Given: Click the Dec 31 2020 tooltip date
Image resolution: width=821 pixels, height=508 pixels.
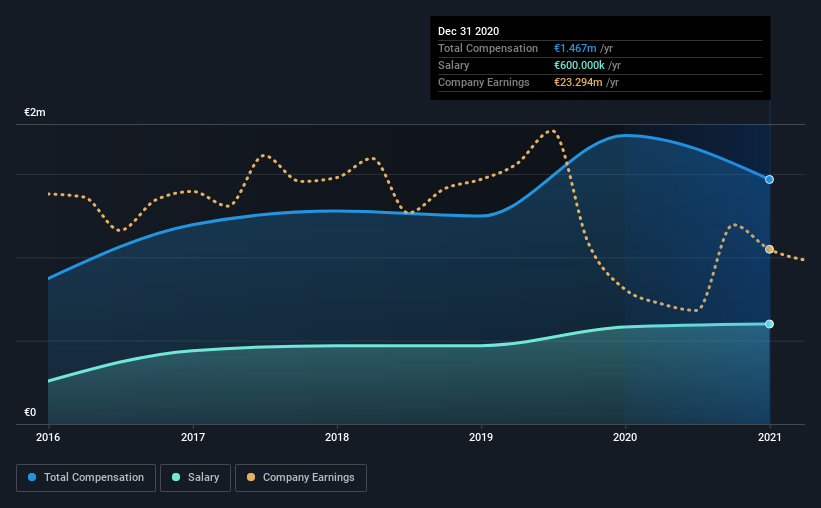Looking at the screenshot, I should pyautogui.click(x=468, y=31).
